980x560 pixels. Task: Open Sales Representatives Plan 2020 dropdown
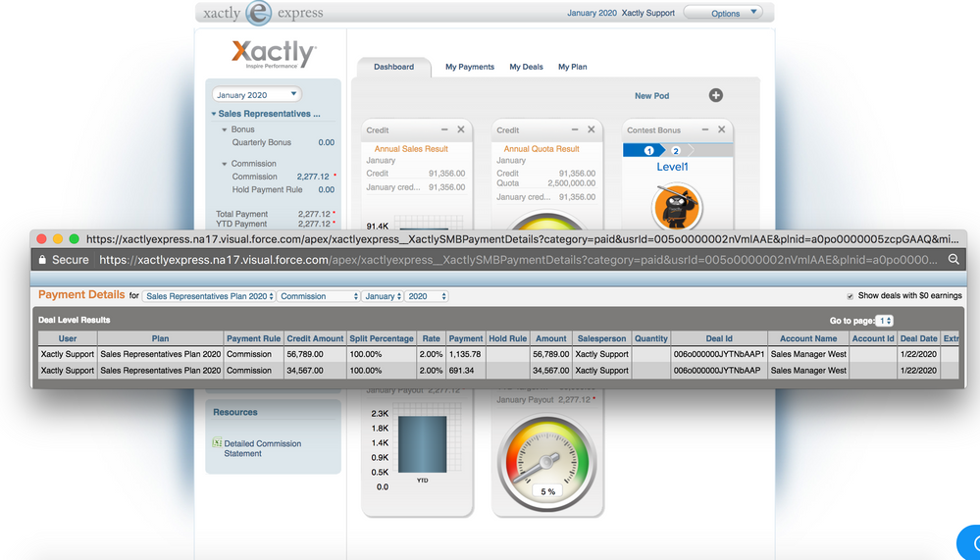[209, 296]
